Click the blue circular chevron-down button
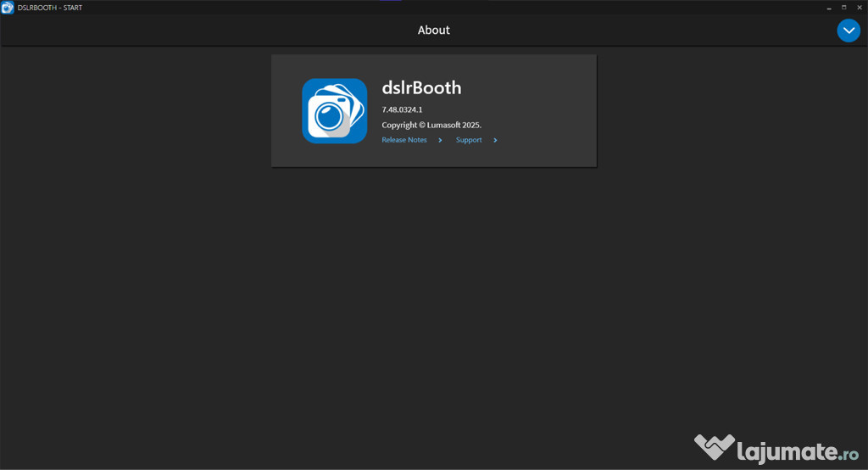 coord(848,31)
